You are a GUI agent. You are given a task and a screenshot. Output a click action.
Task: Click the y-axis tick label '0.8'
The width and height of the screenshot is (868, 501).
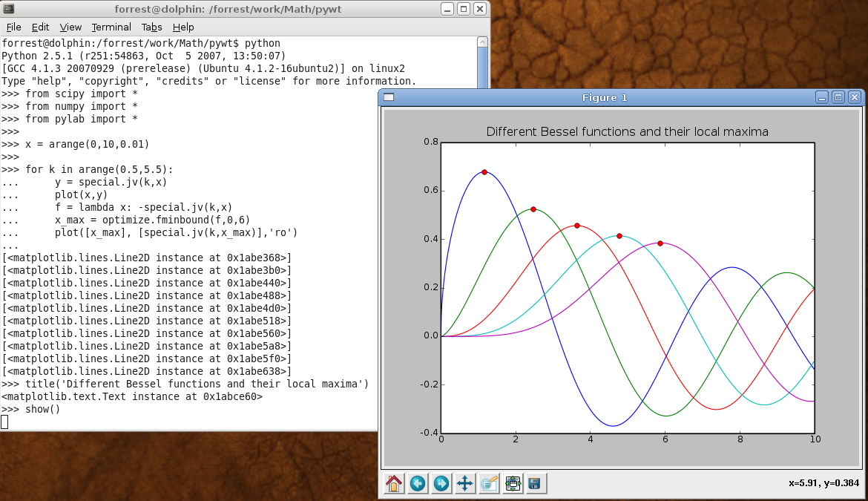coord(431,142)
